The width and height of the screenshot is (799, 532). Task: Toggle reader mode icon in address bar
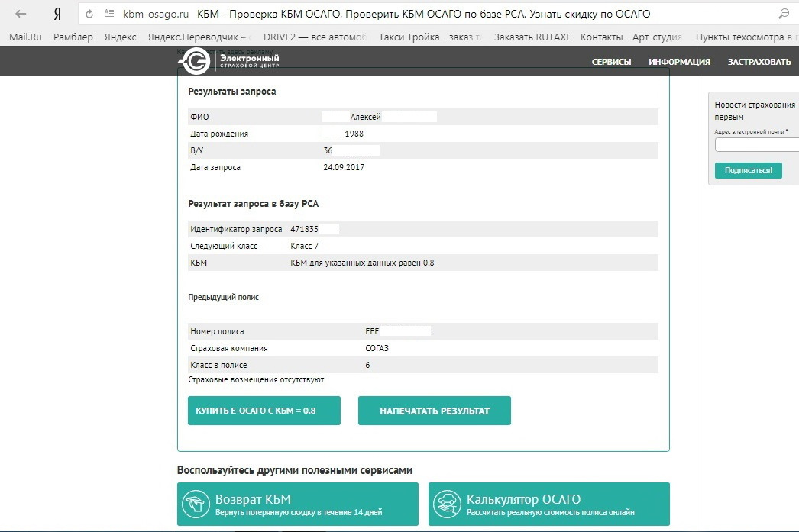108,15
